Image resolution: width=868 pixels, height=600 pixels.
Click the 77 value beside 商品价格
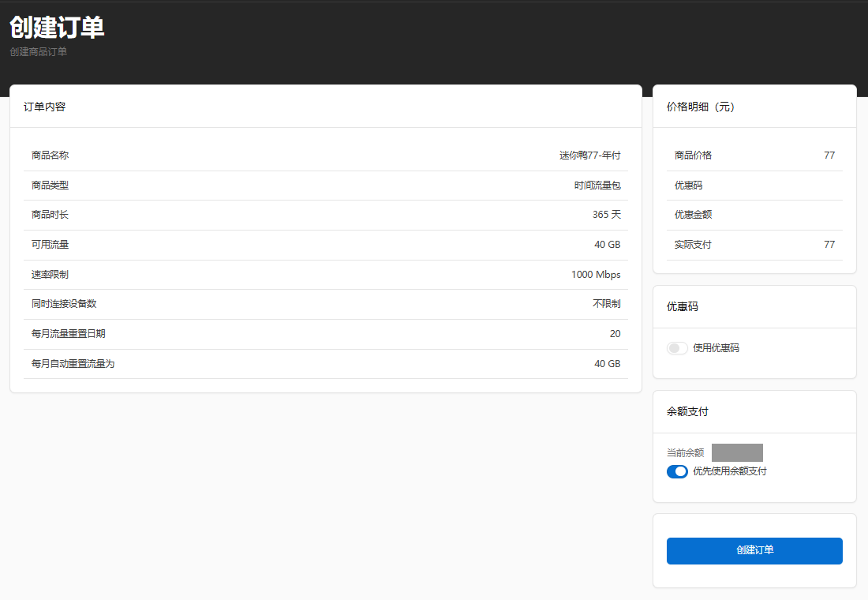coord(829,155)
